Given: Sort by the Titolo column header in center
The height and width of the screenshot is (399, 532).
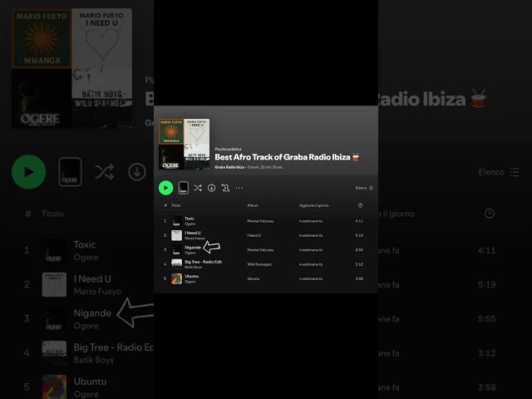Looking at the screenshot, I should click(x=175, y=205).
